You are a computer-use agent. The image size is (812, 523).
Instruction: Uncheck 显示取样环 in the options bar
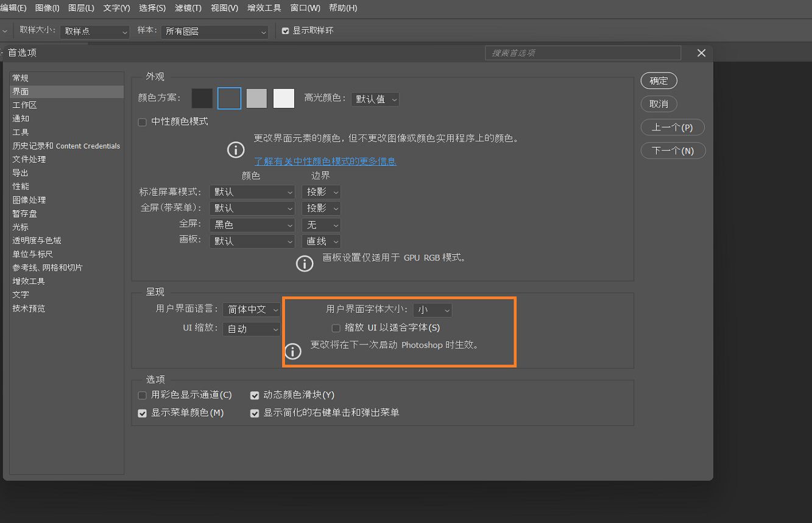coord(286,30)
